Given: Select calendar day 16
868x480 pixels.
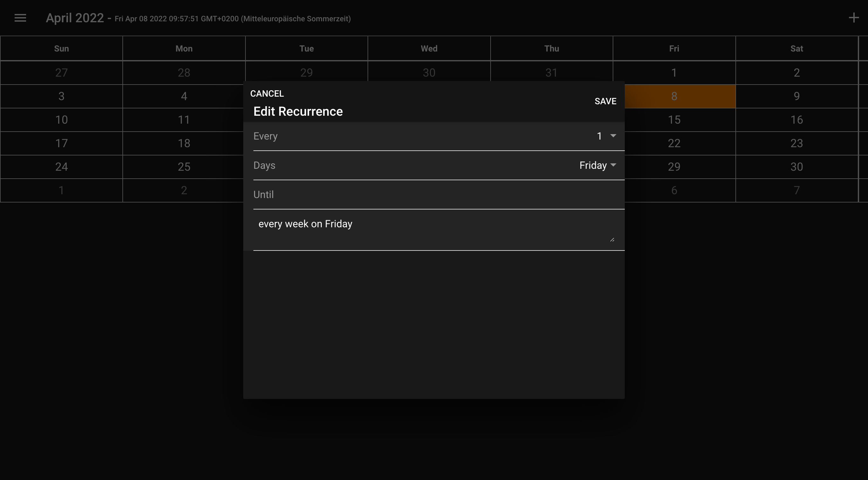Looking at the screenshot, I should coord(796,120).
